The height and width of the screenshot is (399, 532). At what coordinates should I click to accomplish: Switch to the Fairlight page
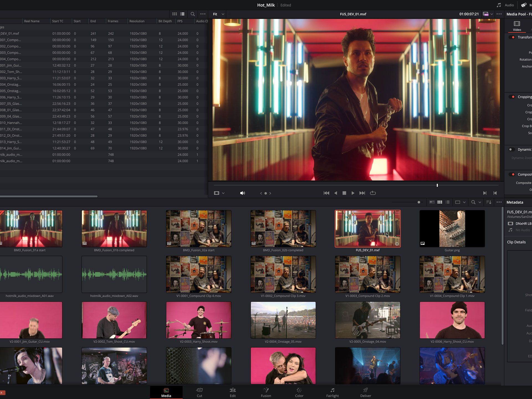click(x=332, y=392)
